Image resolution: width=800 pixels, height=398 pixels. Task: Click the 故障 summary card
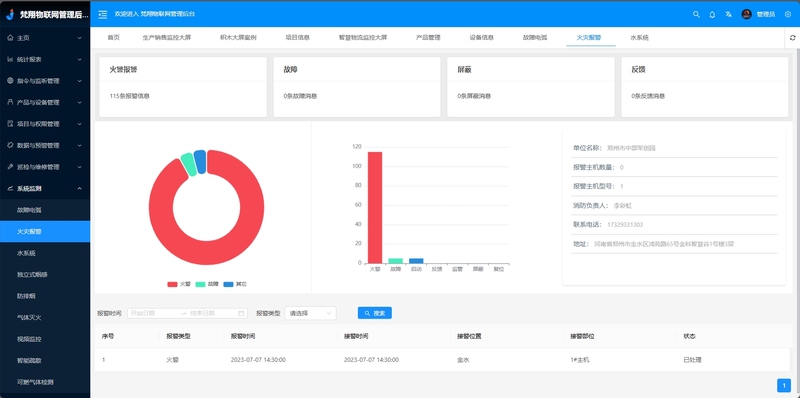coord(357,87)
